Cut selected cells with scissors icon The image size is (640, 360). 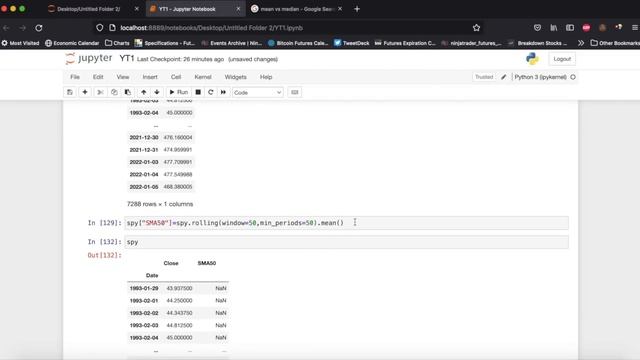100,92
